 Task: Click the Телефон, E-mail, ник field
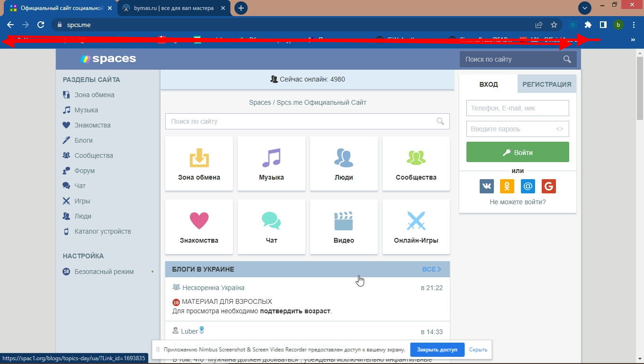(518, 108)
